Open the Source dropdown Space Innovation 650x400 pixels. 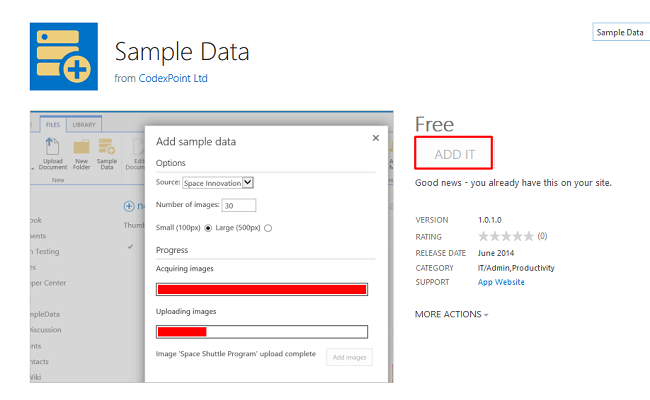coord(218,183)
